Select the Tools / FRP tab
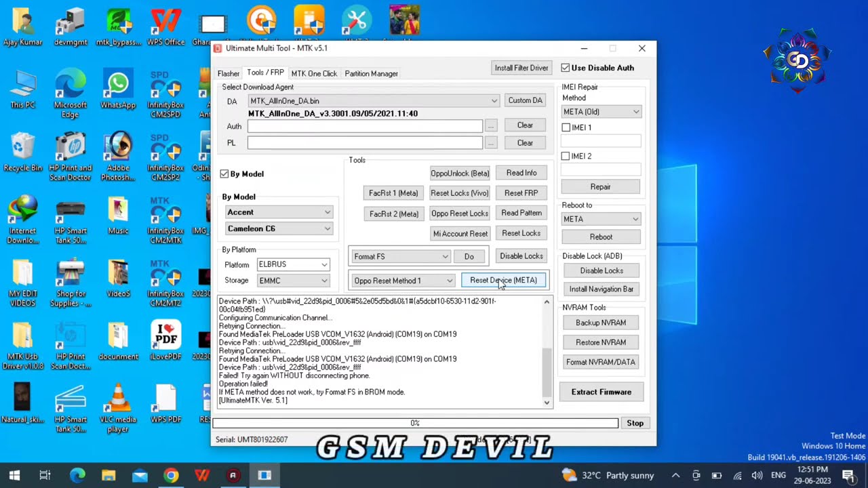This screenshot has width=868, height=488. click(x=265, y=73)
